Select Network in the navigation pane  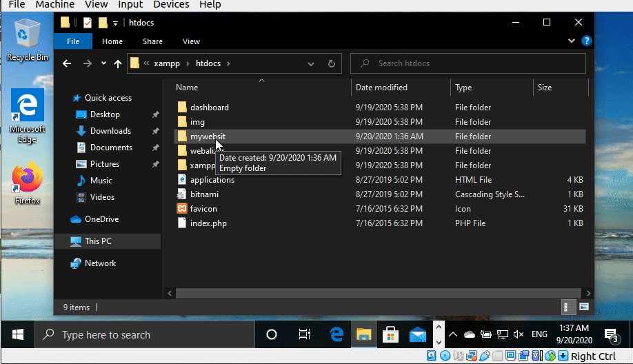coord(100,263)
